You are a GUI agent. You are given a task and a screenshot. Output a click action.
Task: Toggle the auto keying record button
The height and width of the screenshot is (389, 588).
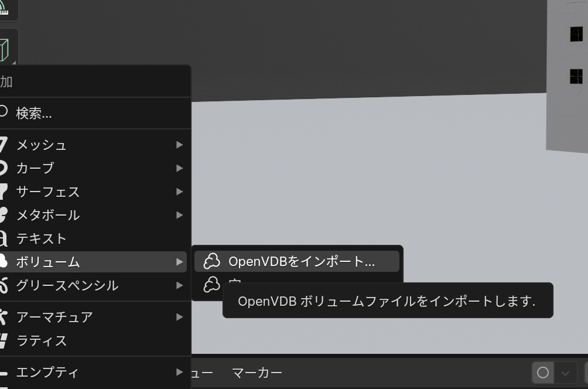coord(543,373)
